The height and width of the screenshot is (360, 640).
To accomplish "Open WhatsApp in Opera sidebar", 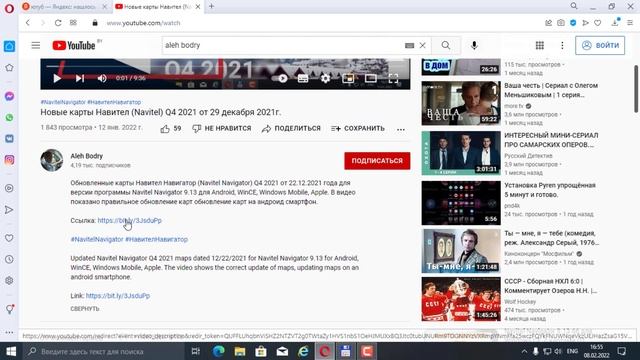I will [x=9, y=118].
